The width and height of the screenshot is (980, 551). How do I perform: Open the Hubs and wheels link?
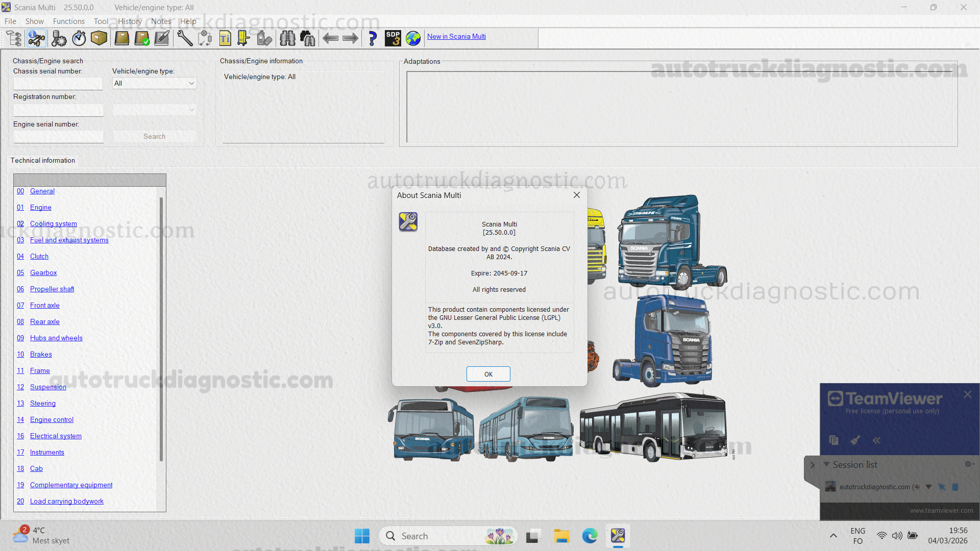click(56, 338)
